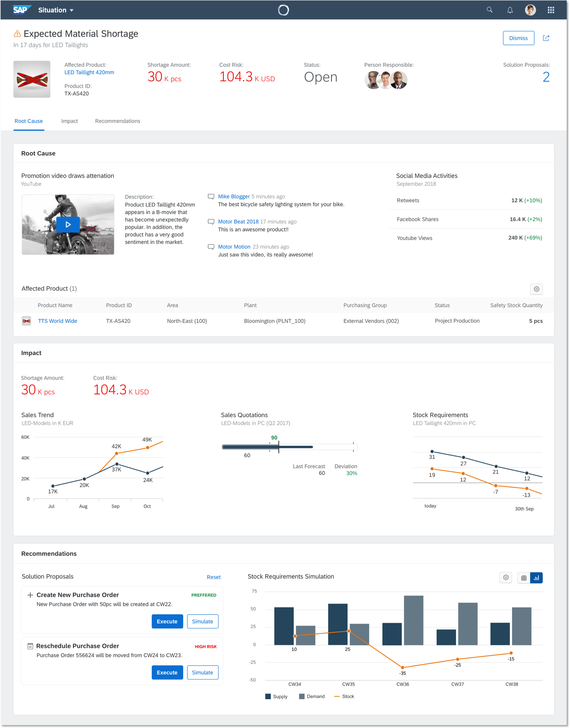
Task: Click the SAP logo
Action: (x=21, y=10)
